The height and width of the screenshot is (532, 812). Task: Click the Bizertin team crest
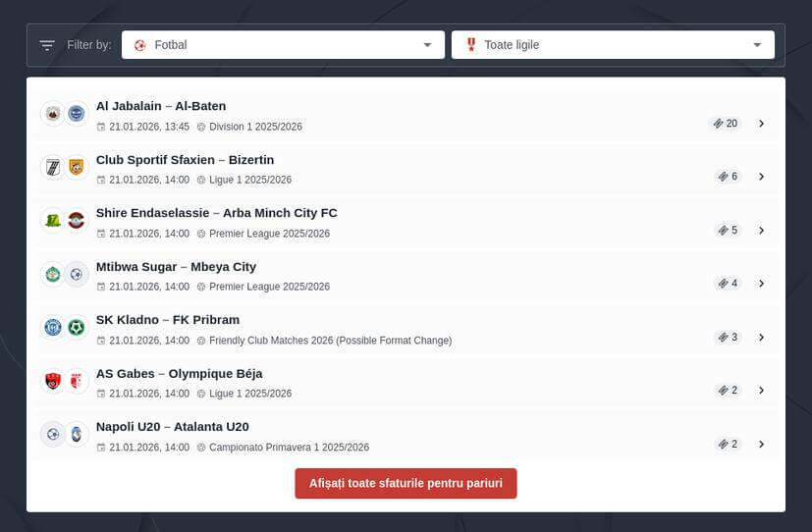pyautogui.click(x=77, y=167)
